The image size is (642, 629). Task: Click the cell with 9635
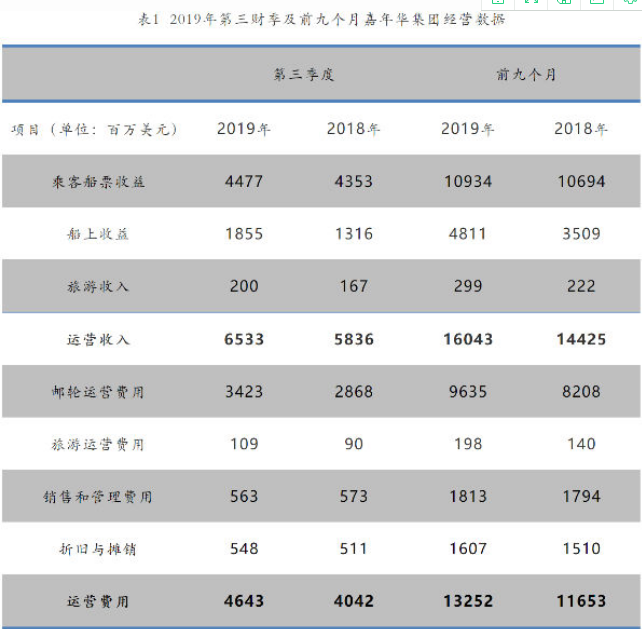pyautogui.click(x=468, y=392)
